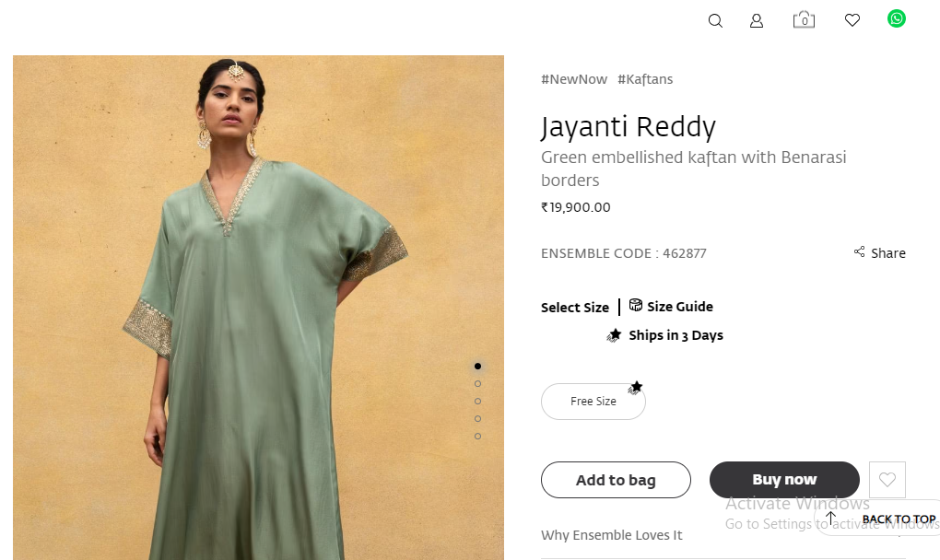Click the Size Guide cube icon
The width and height of the screenshot is (940, 560).
[636, 306]
